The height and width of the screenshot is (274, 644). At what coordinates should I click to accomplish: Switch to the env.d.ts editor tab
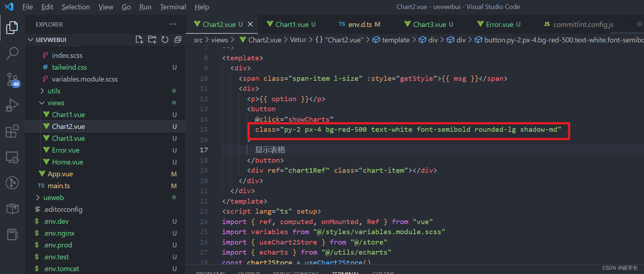coord(363,24)
